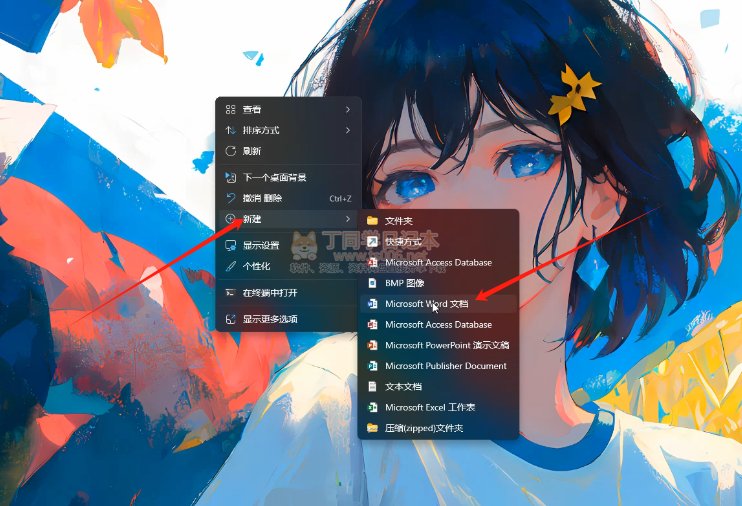Viewport: 742px width, 506px height.
Task: Click the 快捷方式 shortcut arrow icon
Action: click(x=372, y=241)
